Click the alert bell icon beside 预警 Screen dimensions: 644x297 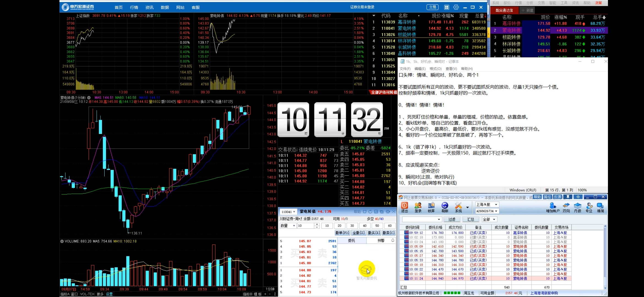tap(393, 240)
